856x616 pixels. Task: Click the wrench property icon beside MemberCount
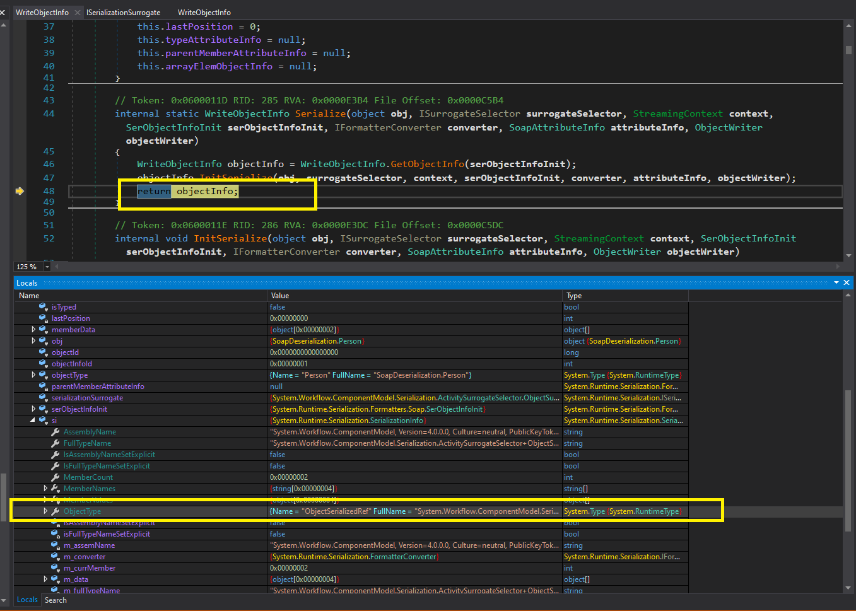point(56,477)
